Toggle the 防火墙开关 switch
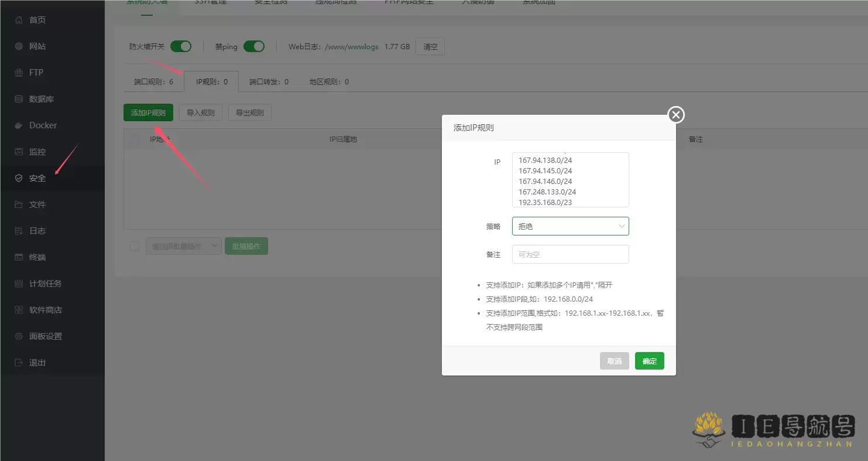 [181, 46]
